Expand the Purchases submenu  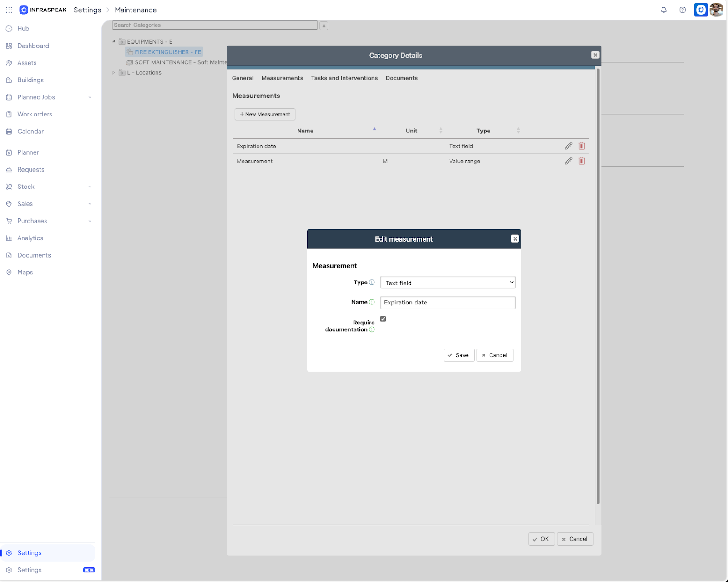[x=90, y=221]
